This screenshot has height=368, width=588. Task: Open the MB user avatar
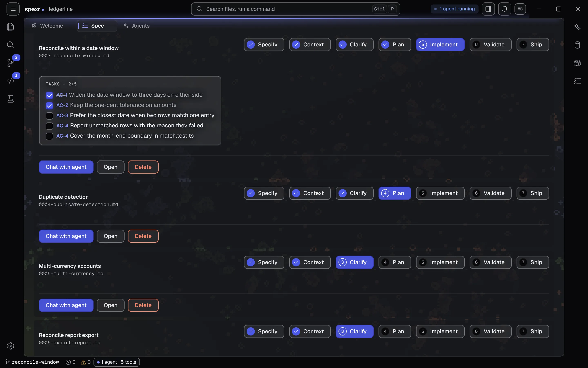tap(520, 9)
